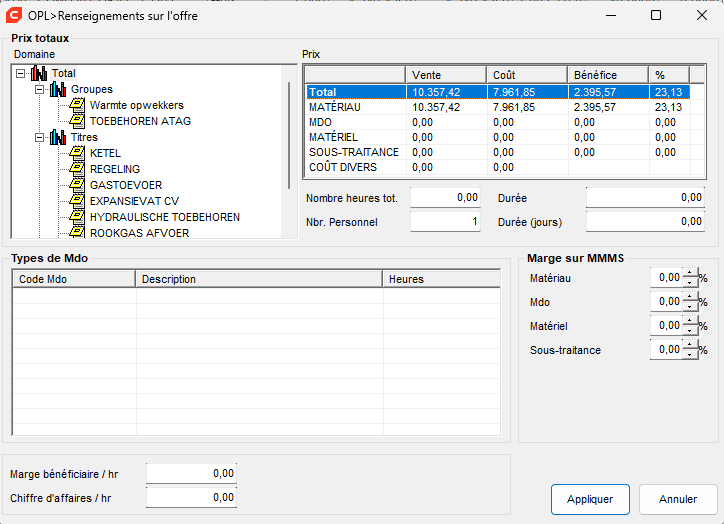Image resolution: width=724 pixels, height=524 pixels.
Task: Collapse the Total tree node
Action: point(20,73)
